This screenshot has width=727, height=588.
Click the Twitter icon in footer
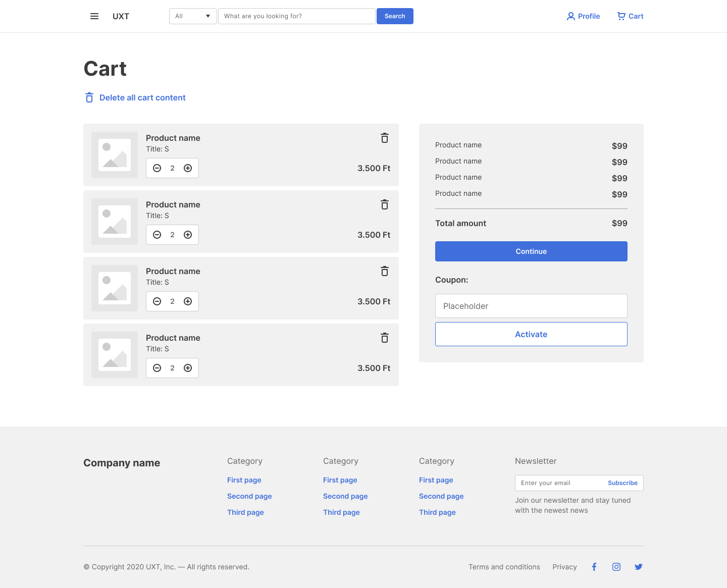coord(639,567)
